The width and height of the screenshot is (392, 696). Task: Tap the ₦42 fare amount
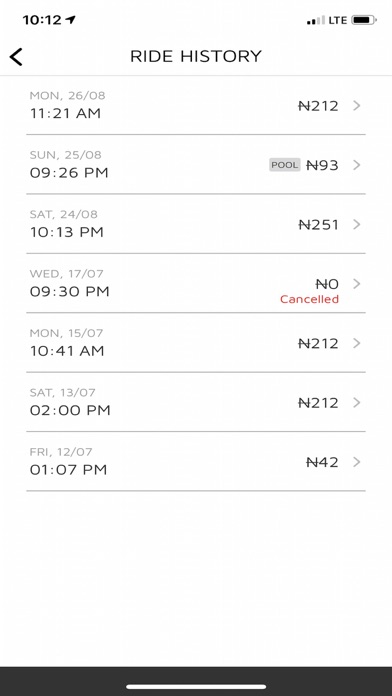point(323,463)
